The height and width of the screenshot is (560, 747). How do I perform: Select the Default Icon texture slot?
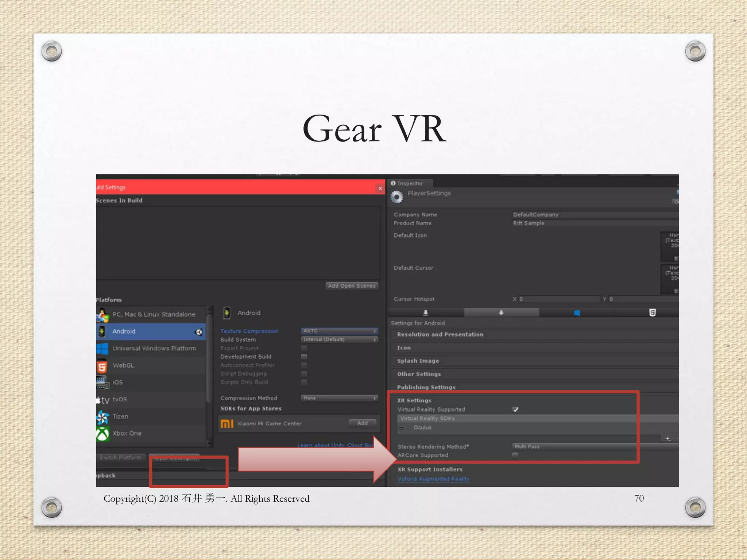670,246
